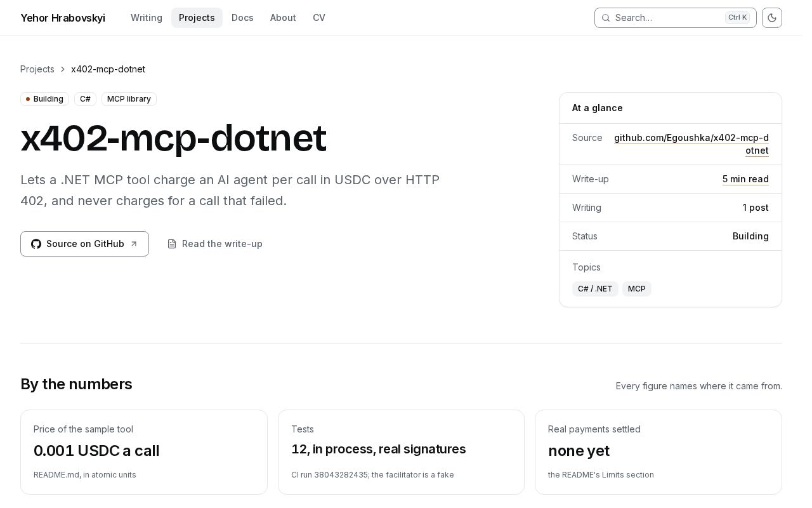
Task: Click the 0.001 USDC a call card
Action: (x=144, y=452)
